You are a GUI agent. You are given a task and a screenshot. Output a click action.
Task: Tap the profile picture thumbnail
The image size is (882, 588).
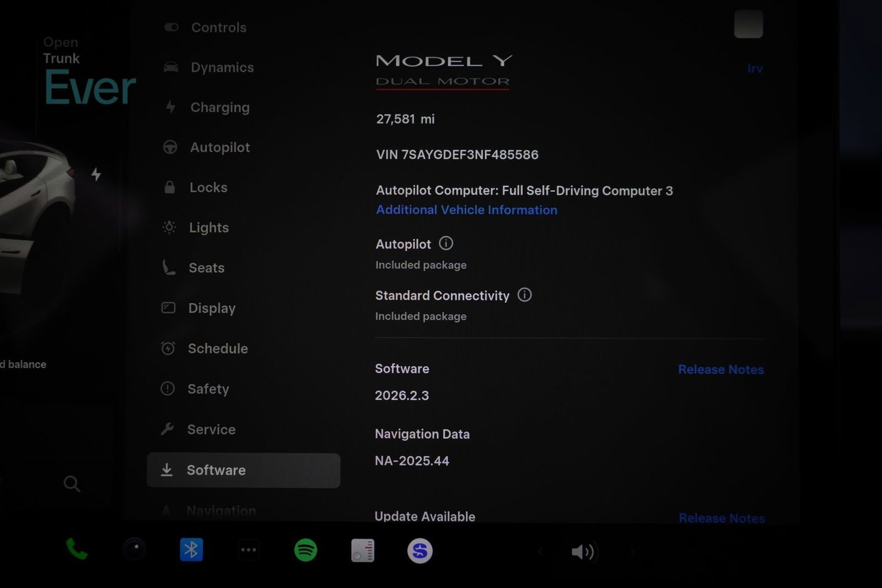(x=748, y=24)
